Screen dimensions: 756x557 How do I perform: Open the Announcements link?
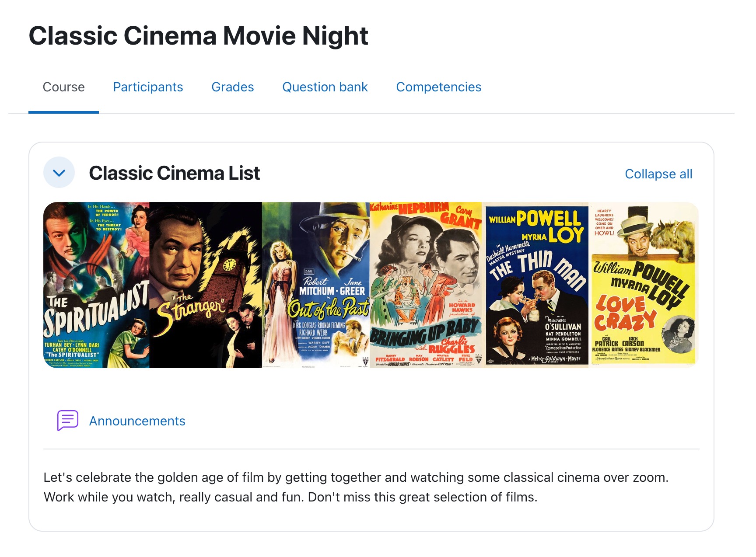(137, 421)
